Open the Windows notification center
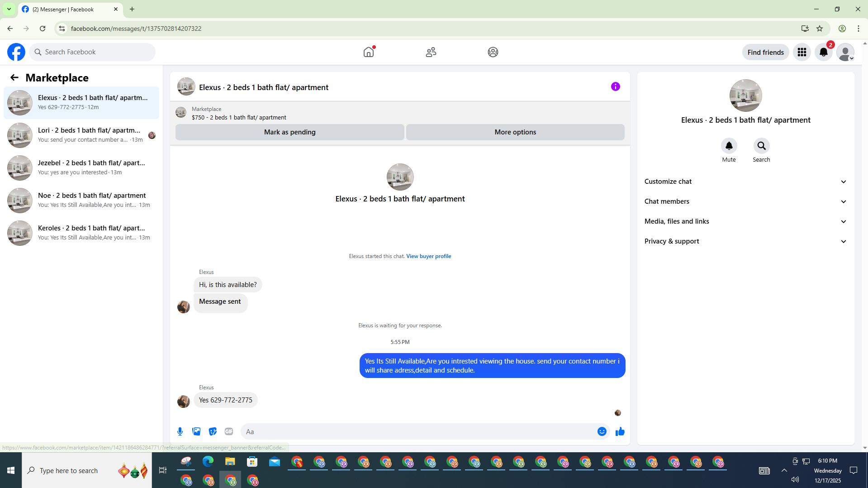 [854, 470]
